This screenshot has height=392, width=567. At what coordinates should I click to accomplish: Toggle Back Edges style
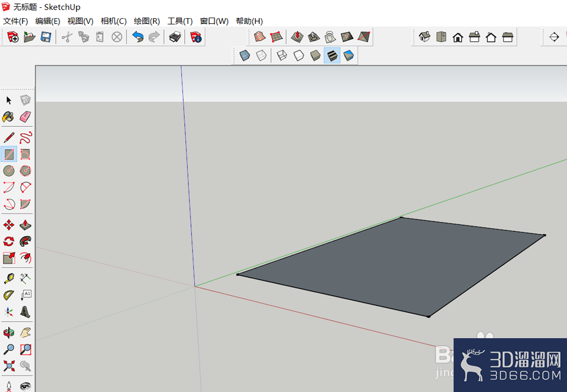pyautogui.click(x=261, y=56)
